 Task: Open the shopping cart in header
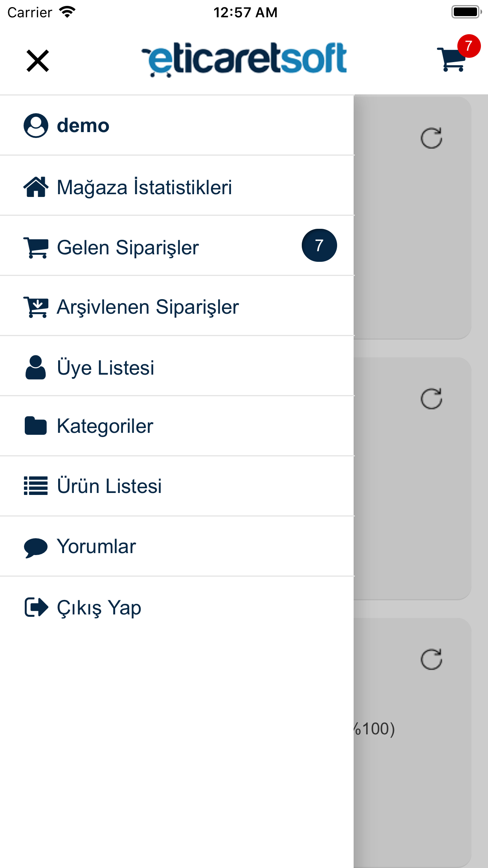click(x=453, y=59)
